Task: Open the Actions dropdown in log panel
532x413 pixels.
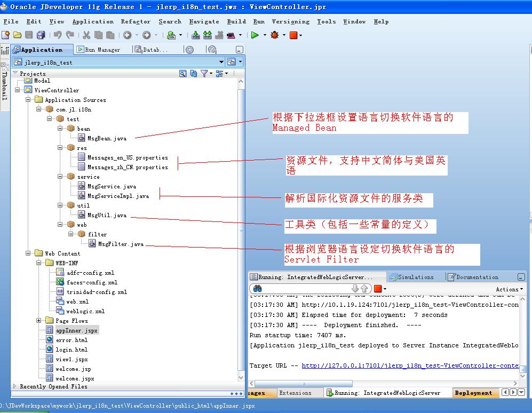Action: 509,289
